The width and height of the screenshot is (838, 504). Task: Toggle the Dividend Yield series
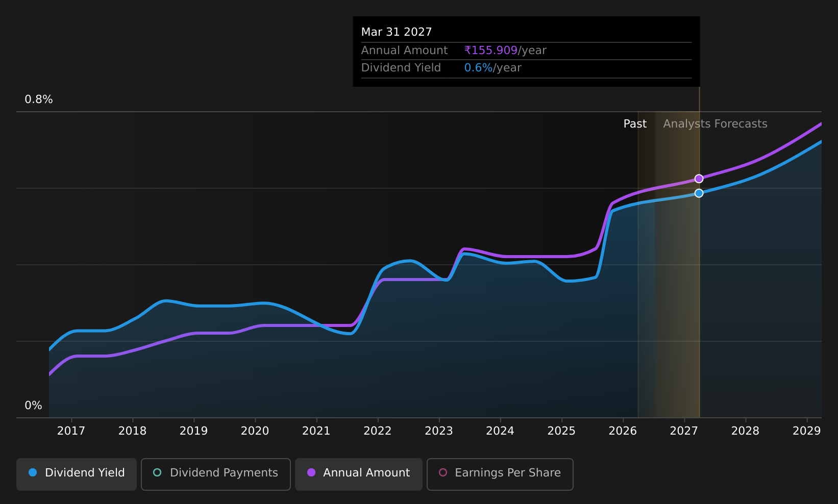[x=77, y=474]
